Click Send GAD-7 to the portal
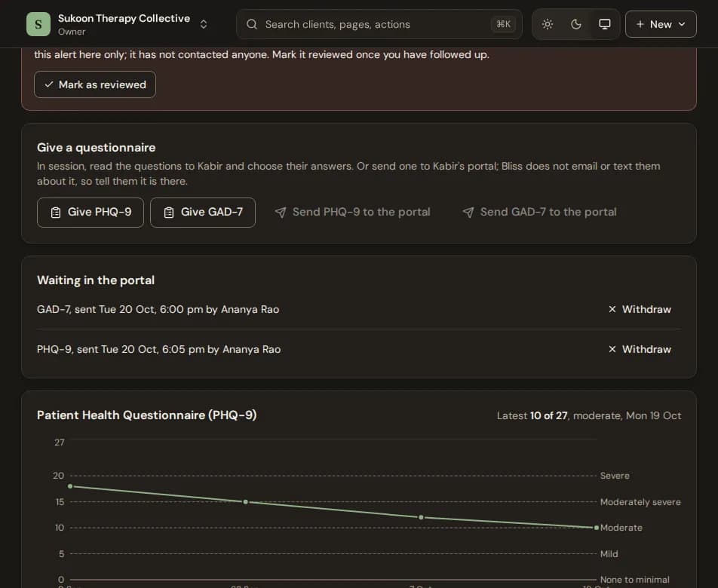 coord(539,213)
